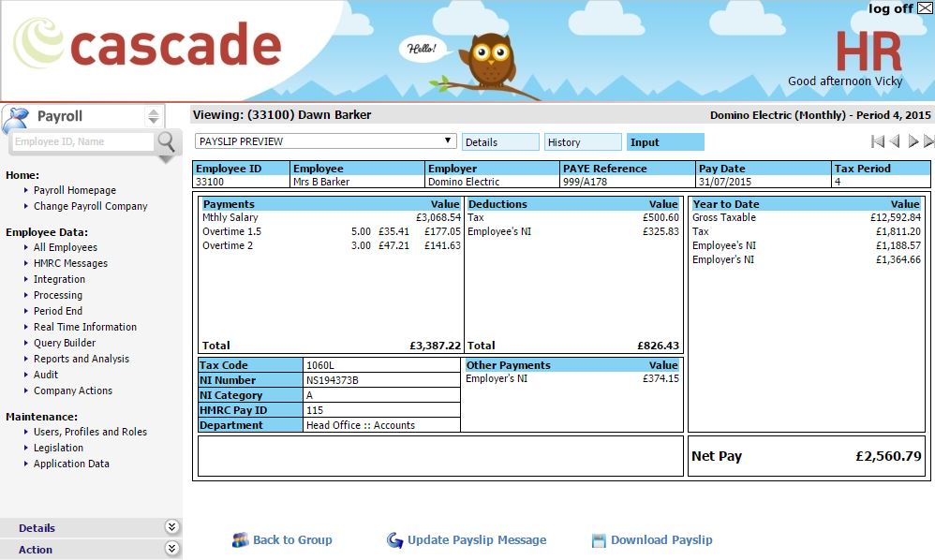Click the log off text
The height and width of the screenshot is (560, 935).
pos(890,8)
